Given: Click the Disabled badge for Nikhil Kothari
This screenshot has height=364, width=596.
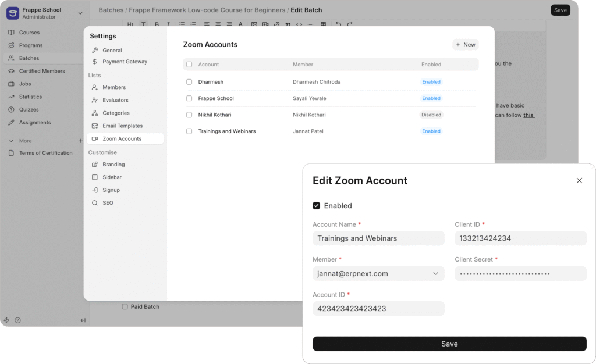Looking at the screenshot, I should click(431, 115).
